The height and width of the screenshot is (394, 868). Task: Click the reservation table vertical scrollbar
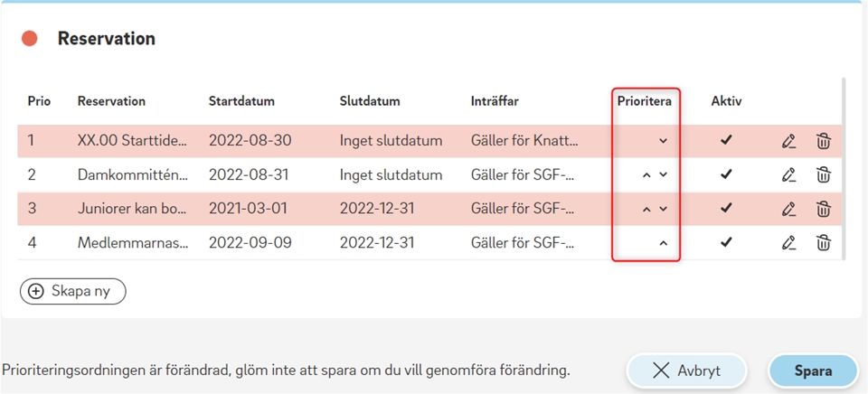point(843,169)
